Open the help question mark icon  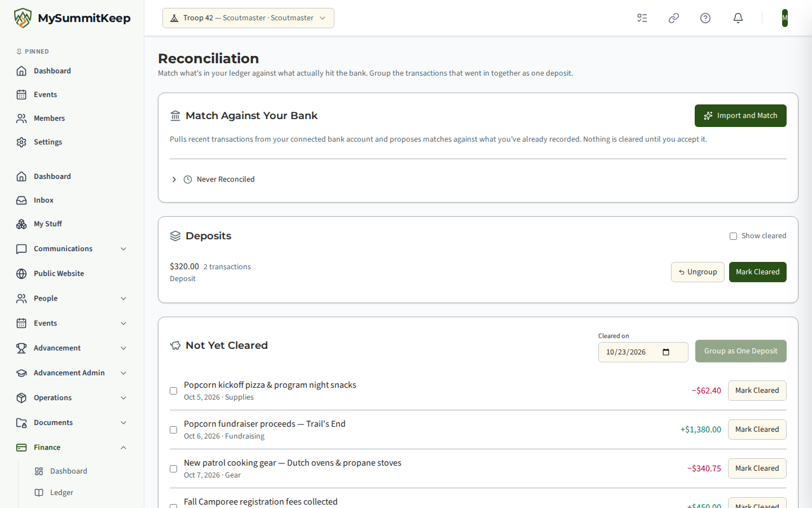(705, 18)
